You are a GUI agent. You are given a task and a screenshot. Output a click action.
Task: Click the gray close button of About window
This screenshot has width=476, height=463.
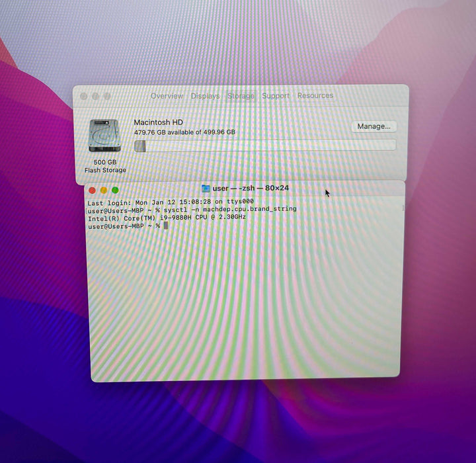click(84, 97)
